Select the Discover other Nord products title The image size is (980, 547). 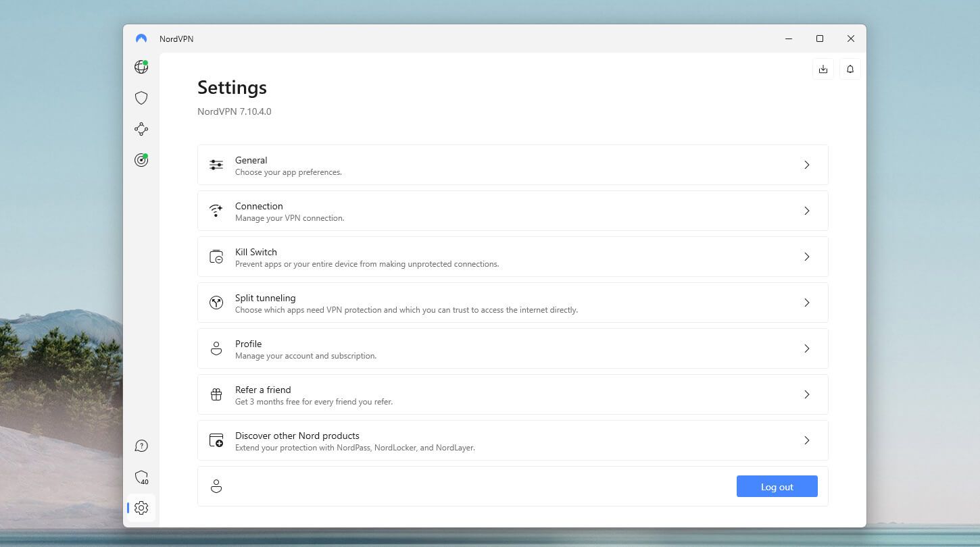[x=297, y=436]
